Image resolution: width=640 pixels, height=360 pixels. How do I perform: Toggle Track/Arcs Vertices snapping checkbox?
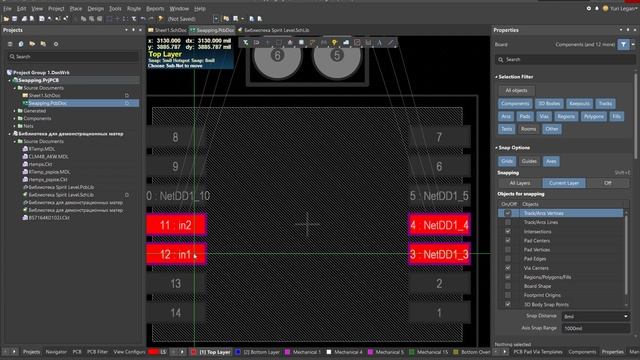pyautogui.click(x=508, y=213)
